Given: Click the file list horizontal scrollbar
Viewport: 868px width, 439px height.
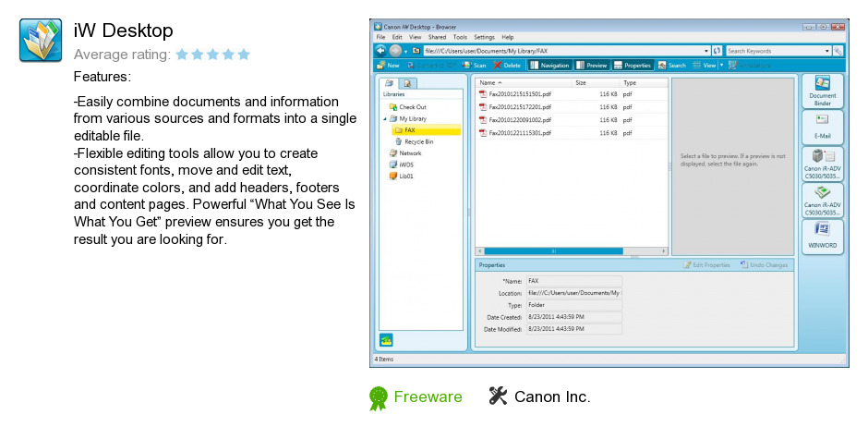Looking at the screenshot, I should (x=553, y=251).
